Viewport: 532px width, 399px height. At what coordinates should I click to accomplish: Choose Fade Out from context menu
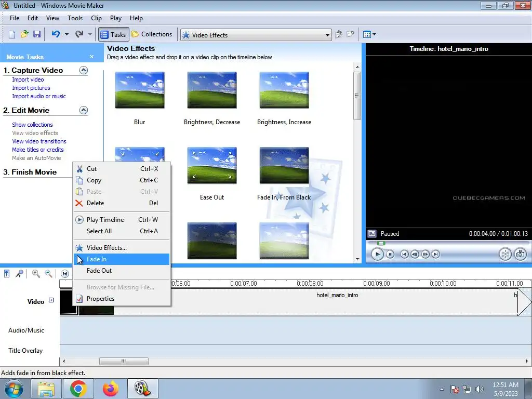[122, 270]
